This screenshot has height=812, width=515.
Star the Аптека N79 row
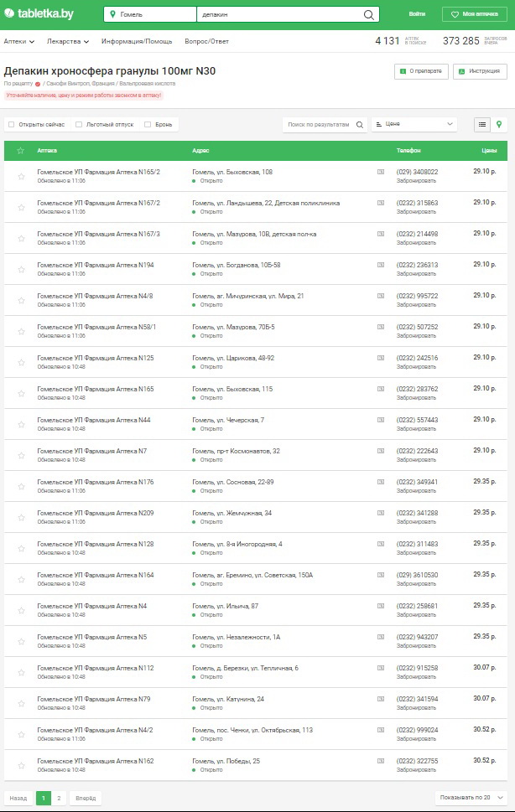pos(21,703)
